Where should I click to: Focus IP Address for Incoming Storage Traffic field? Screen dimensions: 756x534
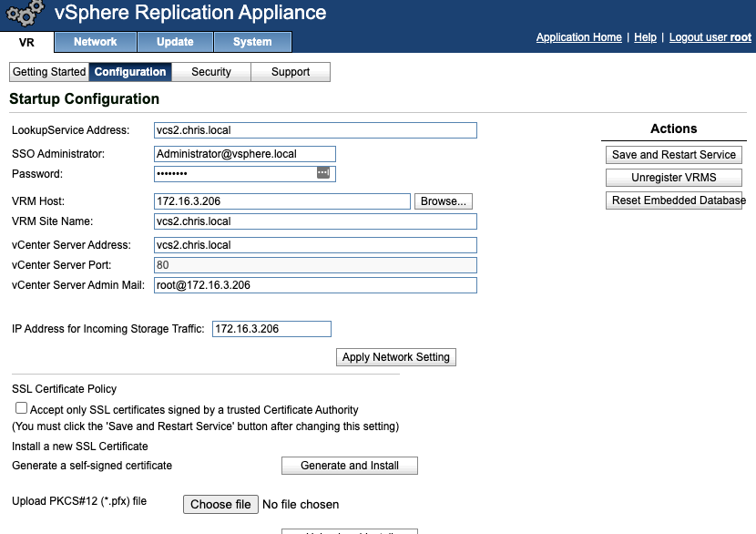[x=272, y=329]
